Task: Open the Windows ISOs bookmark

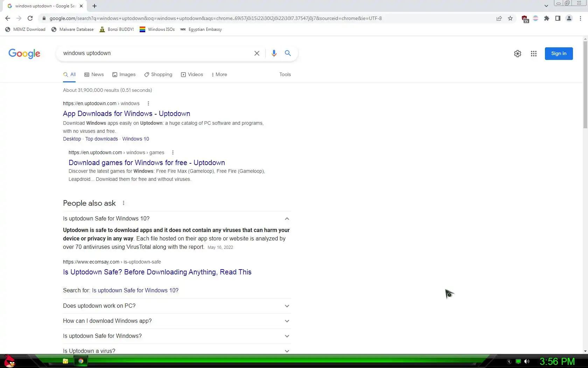Action: (x=157, y=29)
